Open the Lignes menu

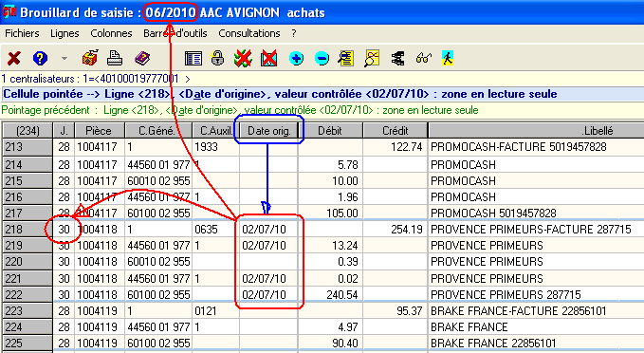[x=64, y=33]
